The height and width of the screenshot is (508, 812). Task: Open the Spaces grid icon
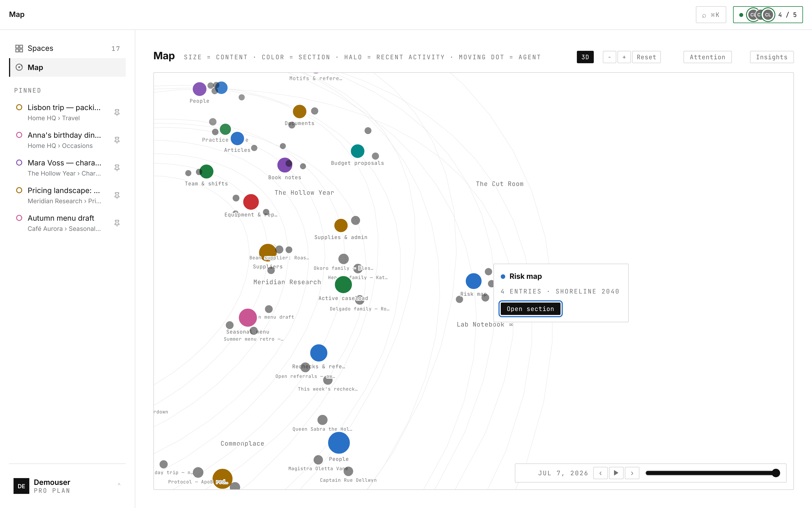point(19,48)
